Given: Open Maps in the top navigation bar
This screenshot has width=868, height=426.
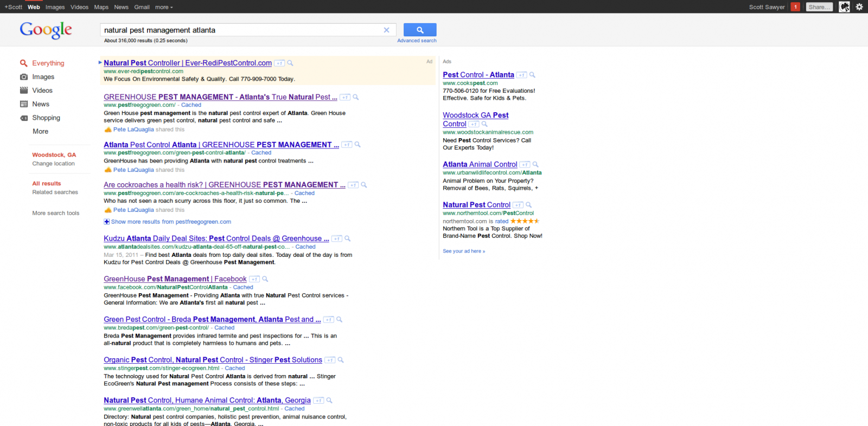Looking at the screenshot, I should [101, 7].
